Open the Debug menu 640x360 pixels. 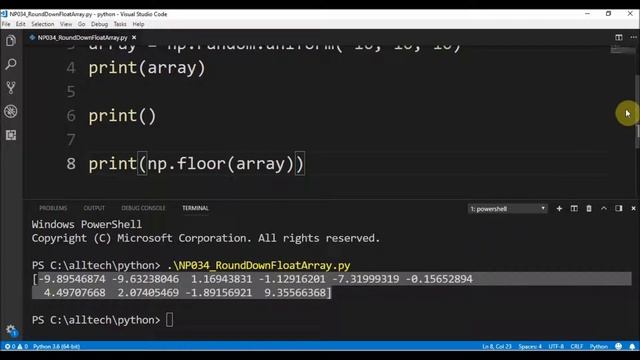pos(99,24)
